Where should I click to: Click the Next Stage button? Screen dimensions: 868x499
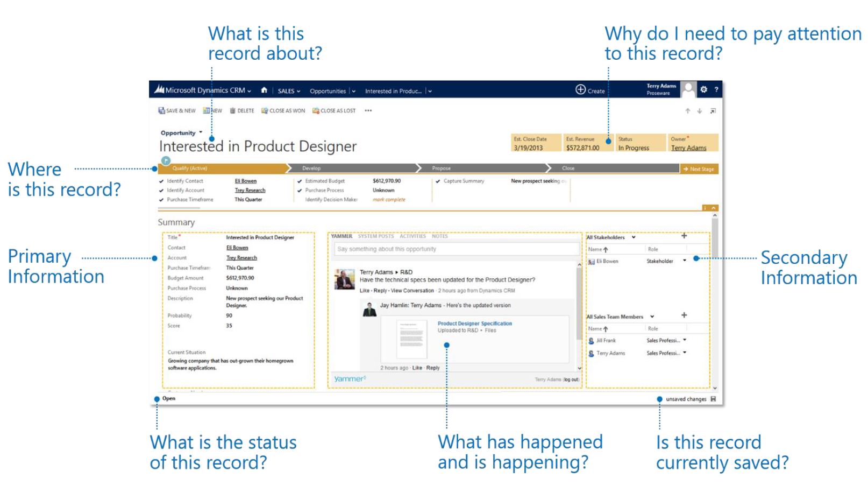(699, 169)
